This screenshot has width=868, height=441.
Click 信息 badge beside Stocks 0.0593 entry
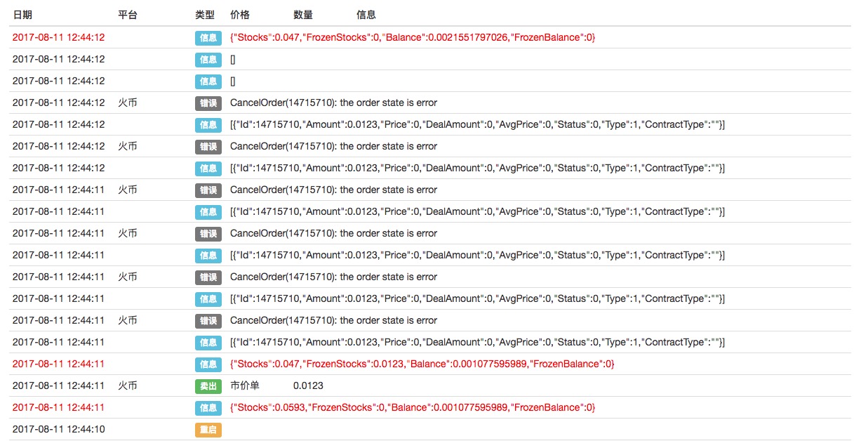(x=208, y=407)
